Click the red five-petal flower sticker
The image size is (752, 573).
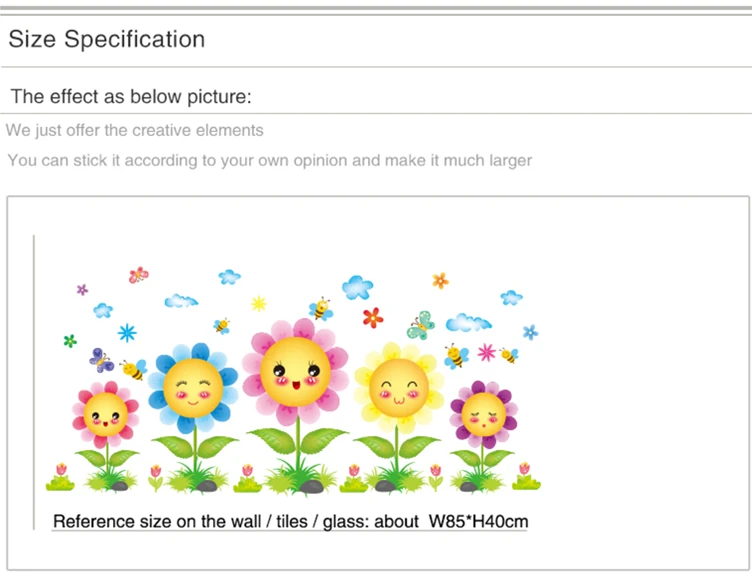coord(373,317)
